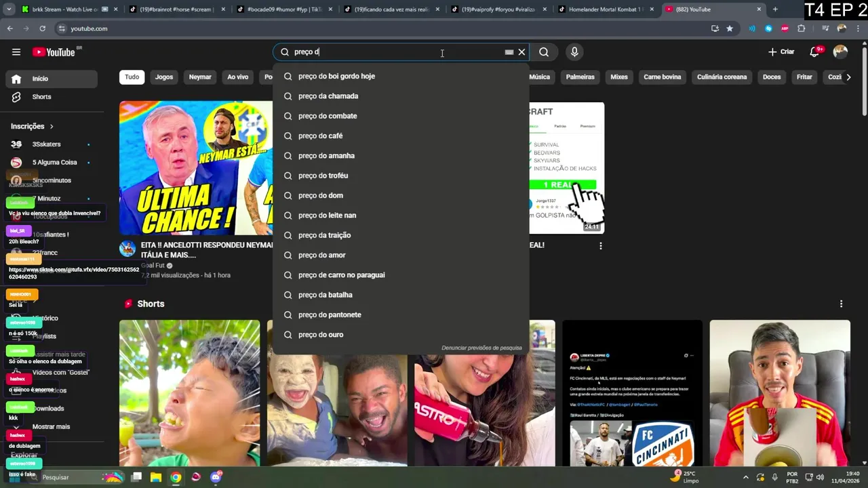
Task: Select the 'Fritar' filter chip
Action: tap(804, 77)
